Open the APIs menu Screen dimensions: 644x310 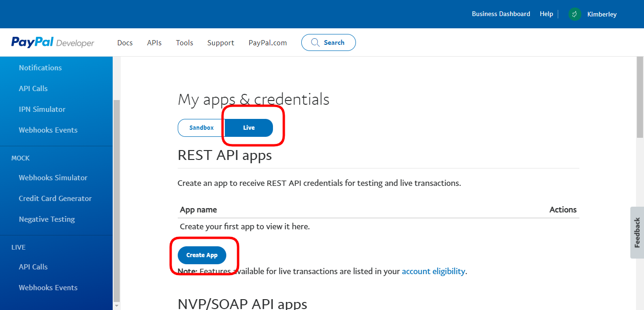(x=154, y=42)
